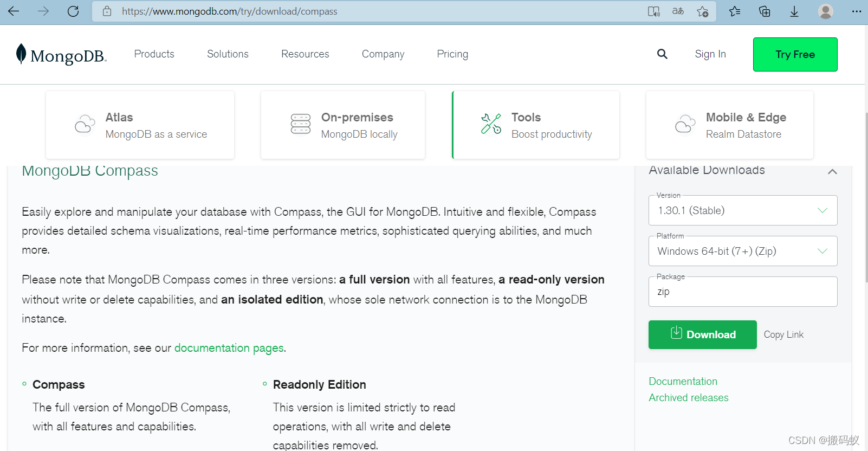Open the Solutions menu

228,54
